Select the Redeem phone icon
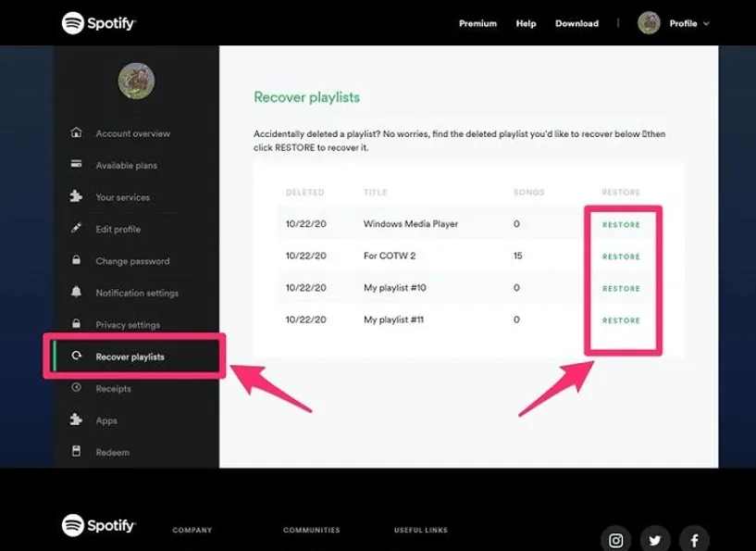The width and height of the screenshot is (756, 551). point(79,453)
